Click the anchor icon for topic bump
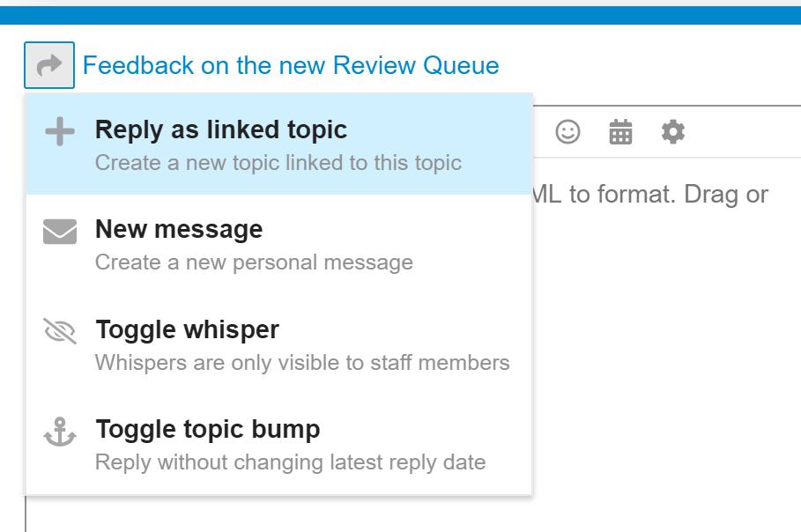 tap(59, 432)
